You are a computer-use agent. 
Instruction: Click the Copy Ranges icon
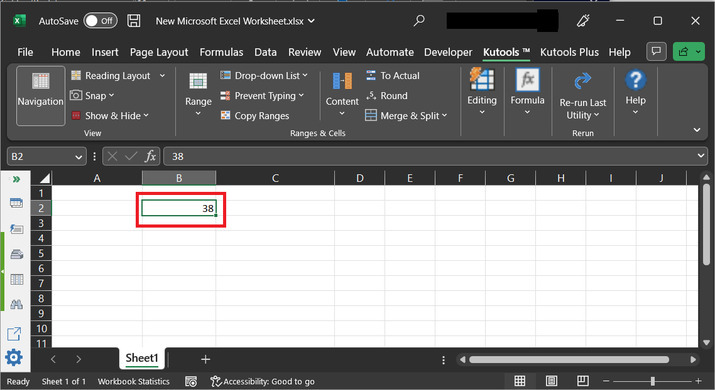[x=225, y=115]
